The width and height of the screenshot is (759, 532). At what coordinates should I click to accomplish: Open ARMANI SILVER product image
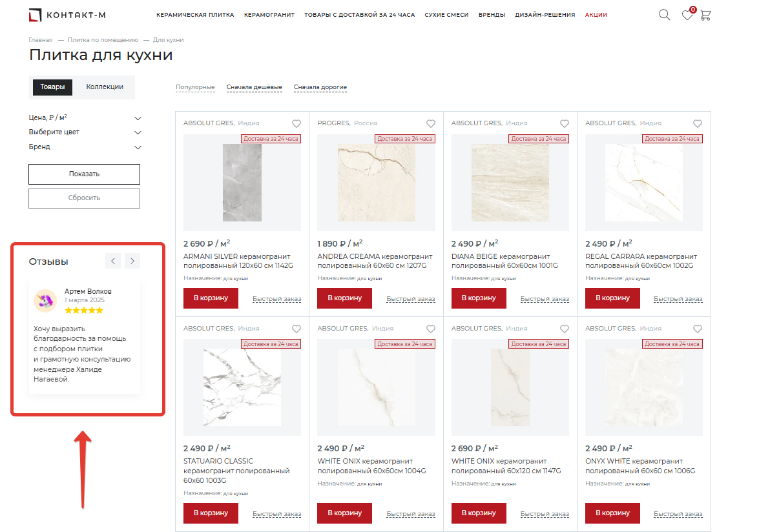pyautogui.click(x=242, y=183)
